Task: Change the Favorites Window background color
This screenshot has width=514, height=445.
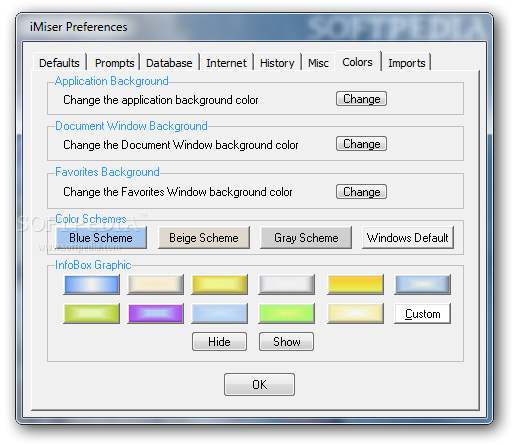Action: coord(361,192)
